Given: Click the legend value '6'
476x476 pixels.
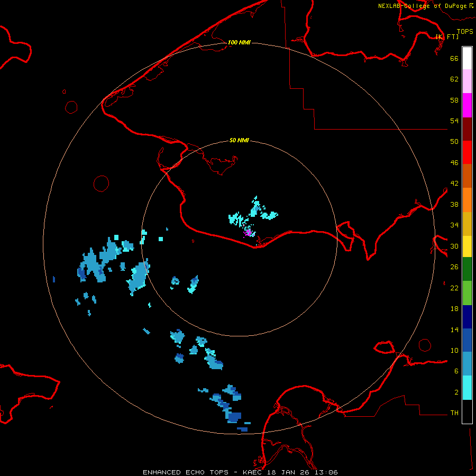Looking at the screenshot, I should coord(456,371).
